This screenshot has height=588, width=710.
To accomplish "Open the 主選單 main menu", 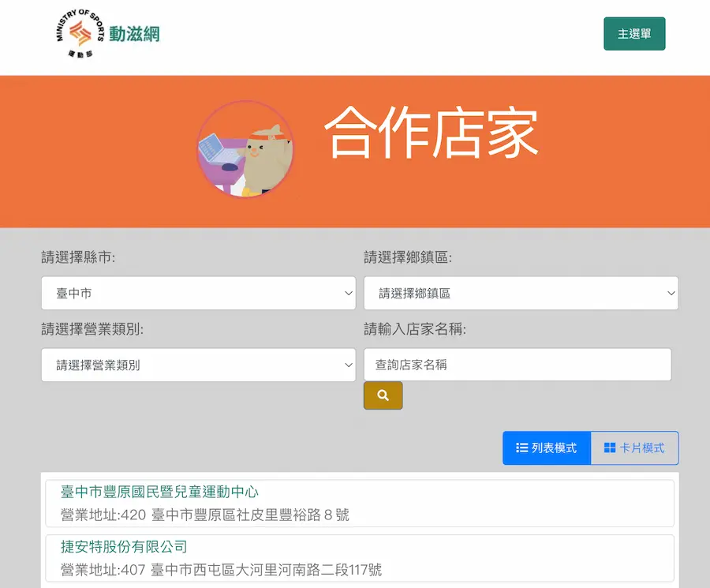I will 634,34.
